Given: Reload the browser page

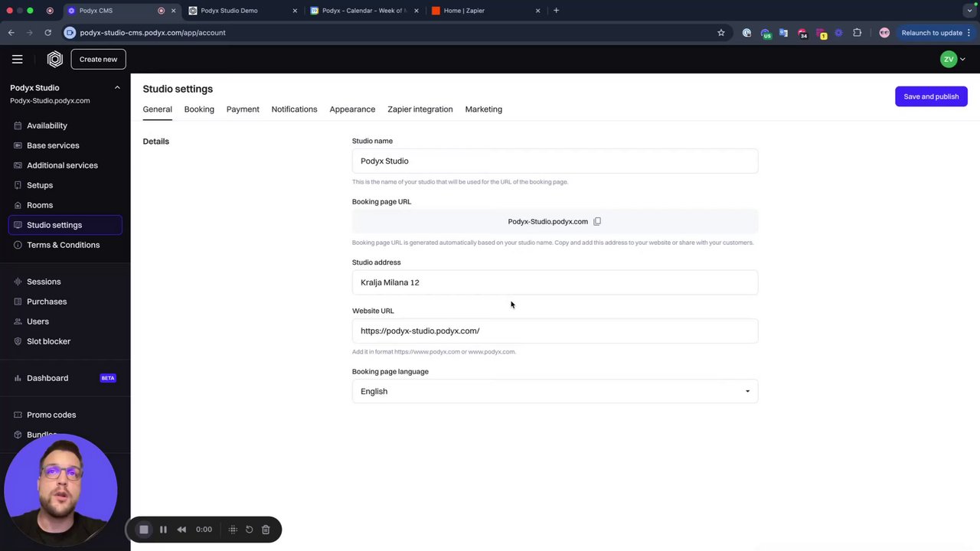Looking at the screenshot, I should 47,33.
